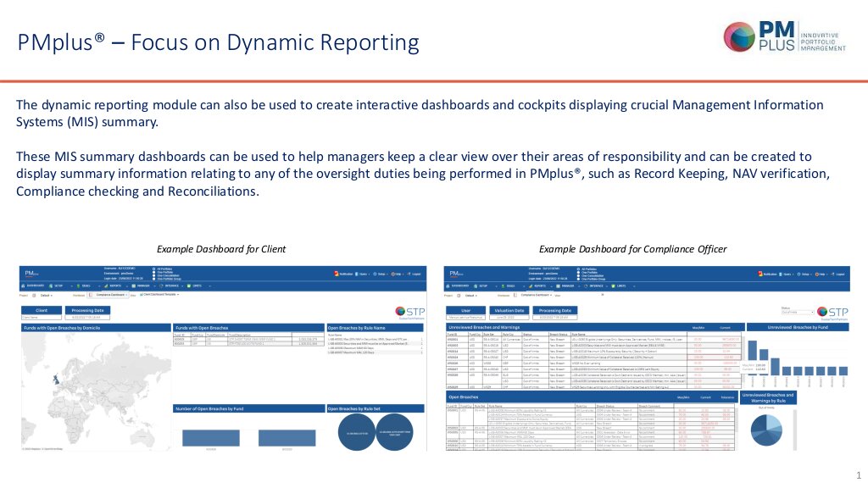
Task: Click STP logo in Client dashboard
Action: click(x=410, y=312)
